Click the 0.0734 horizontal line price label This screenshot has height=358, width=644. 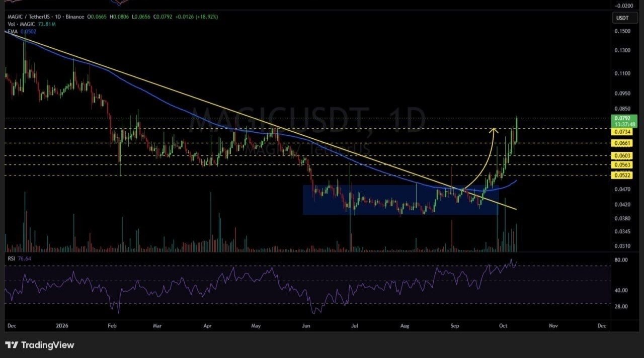click(622, 131)
